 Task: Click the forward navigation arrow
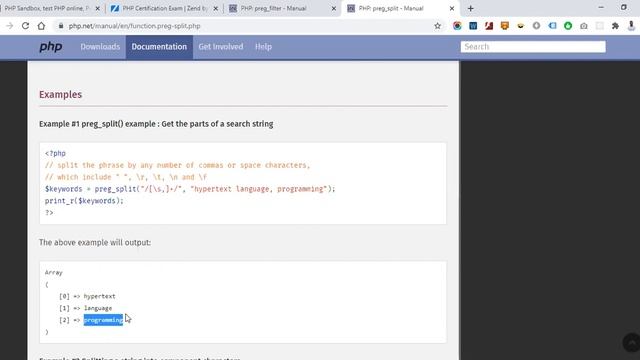coord(9,26)
